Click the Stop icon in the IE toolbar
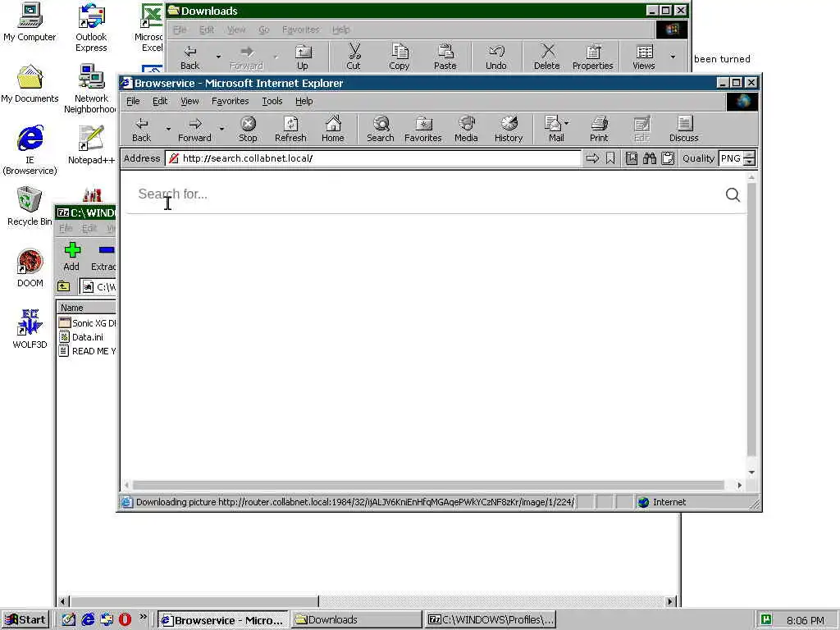 coord(248,129)
